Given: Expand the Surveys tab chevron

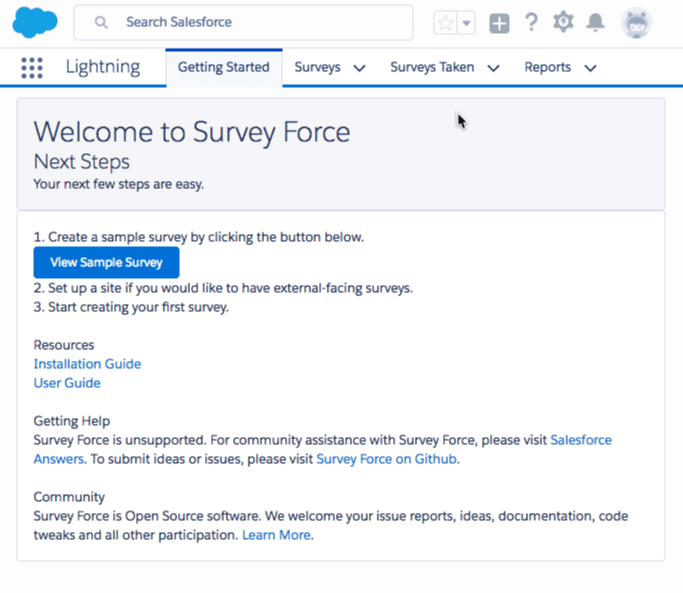Looking at the screenshot, I should tap(359, 68).
